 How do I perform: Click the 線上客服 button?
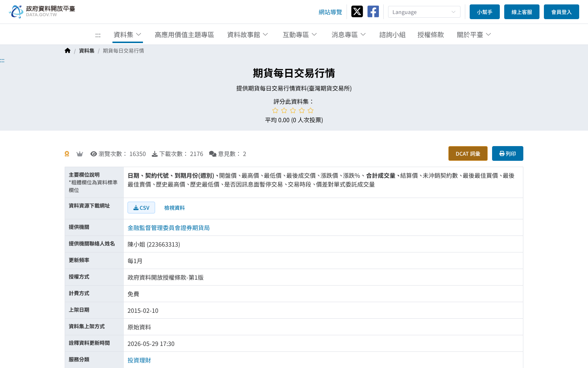coord(522,12)
